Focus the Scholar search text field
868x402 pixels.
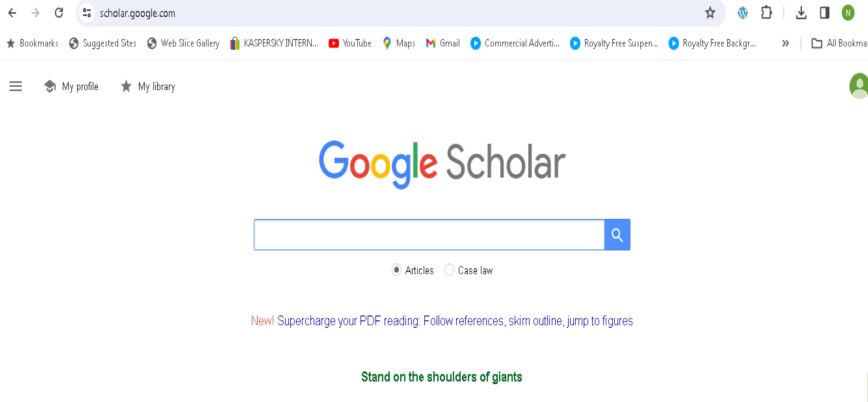coord(429,235)
